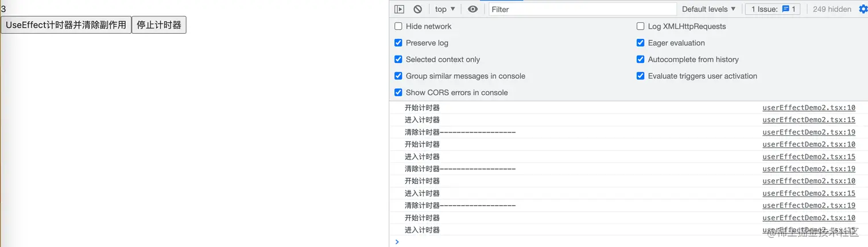The image size is (868, 247).
Task: Toggle the Hide network checkbox
Action: pyautogui.click(x=398, y=26)
